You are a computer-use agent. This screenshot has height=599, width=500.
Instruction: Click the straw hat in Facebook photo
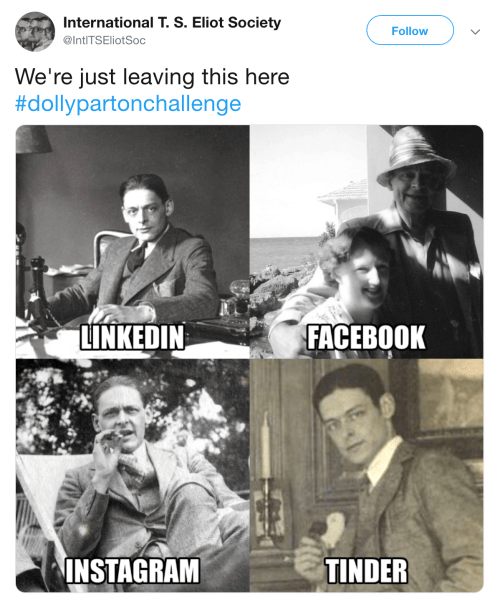pyautogui.click(x=415, y=155)
